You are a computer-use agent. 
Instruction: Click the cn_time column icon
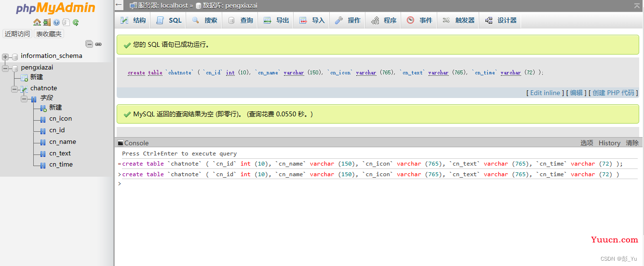[43, 165]
